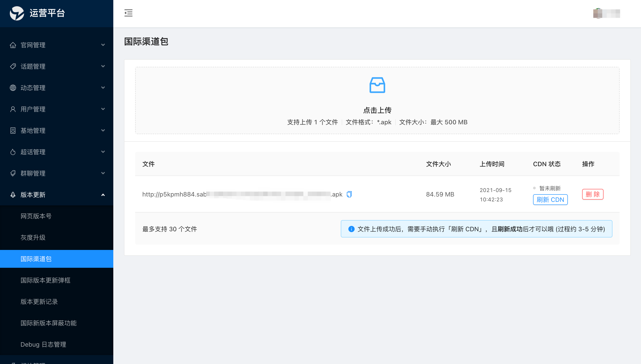The width and height of the screenshot is (641, 364).
Task: Expand the 群聊管理 submenu chevron
Action: (x=103, y=173)
